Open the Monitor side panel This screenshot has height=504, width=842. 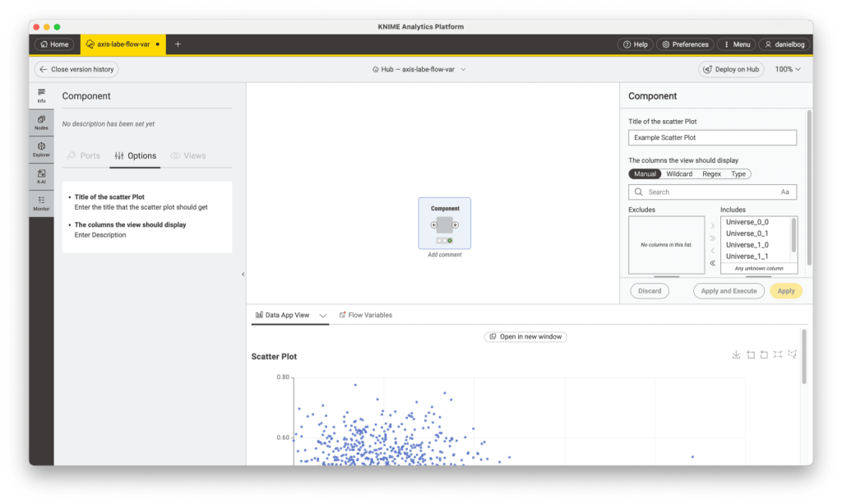click(41, 203)
